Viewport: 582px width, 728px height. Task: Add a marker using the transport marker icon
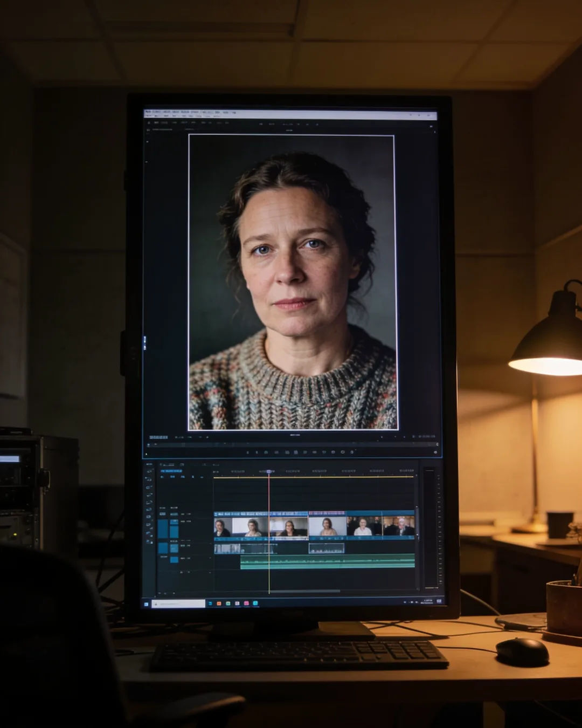point(247,452)
